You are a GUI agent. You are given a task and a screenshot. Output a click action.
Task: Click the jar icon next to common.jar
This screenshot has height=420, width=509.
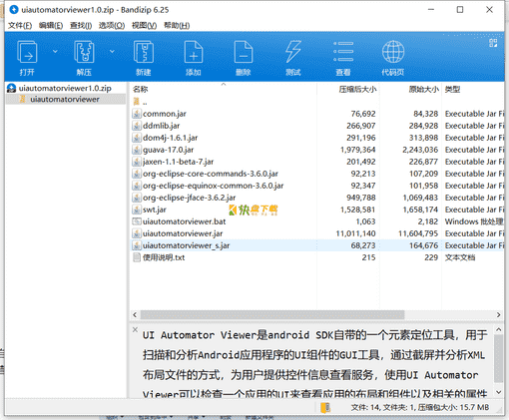click(137, 114)
